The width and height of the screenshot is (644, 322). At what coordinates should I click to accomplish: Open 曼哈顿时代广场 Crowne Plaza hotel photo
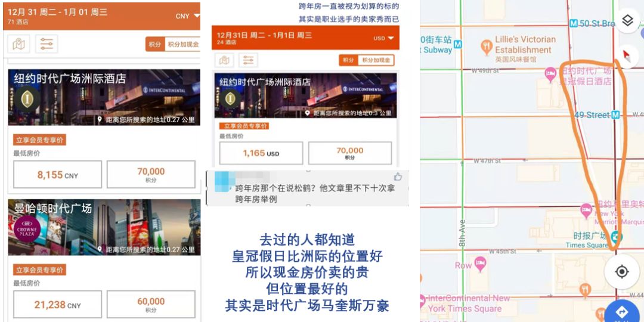(104, 227)
